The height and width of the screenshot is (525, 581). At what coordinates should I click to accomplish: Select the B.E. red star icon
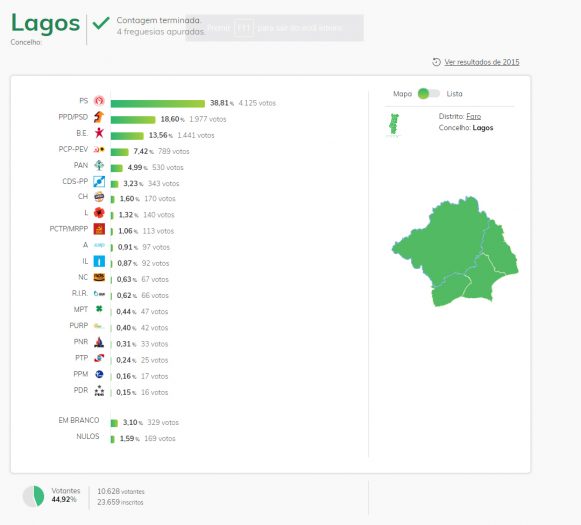(x=99, y=133)
